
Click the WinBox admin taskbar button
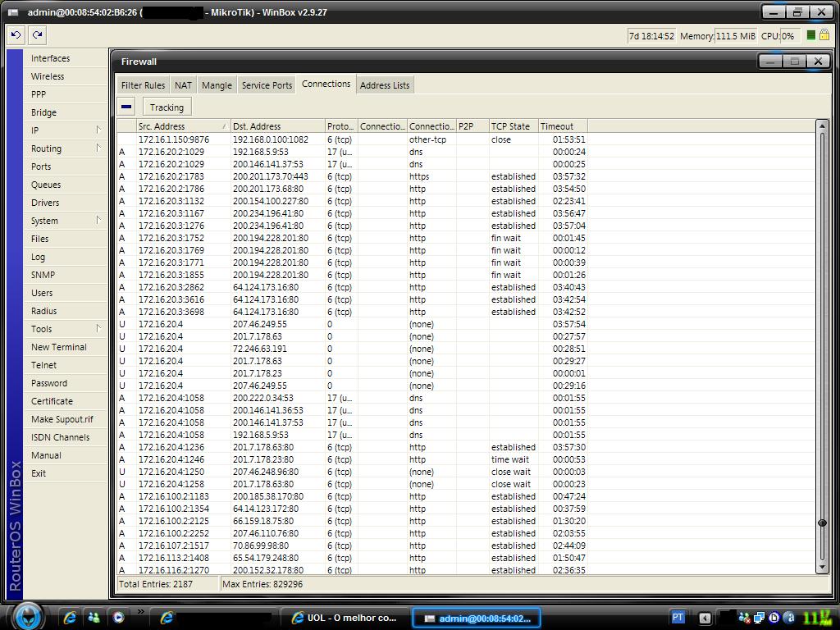click(477, 619)
